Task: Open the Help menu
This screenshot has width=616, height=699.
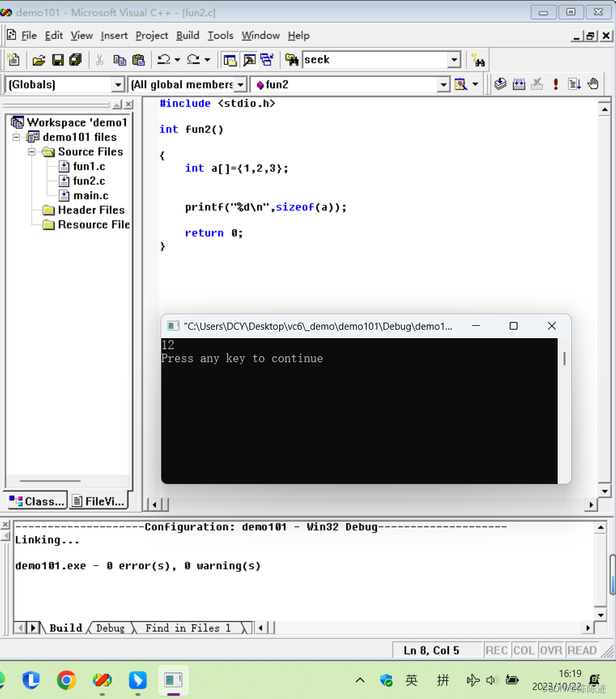Action: click(299, 36)
